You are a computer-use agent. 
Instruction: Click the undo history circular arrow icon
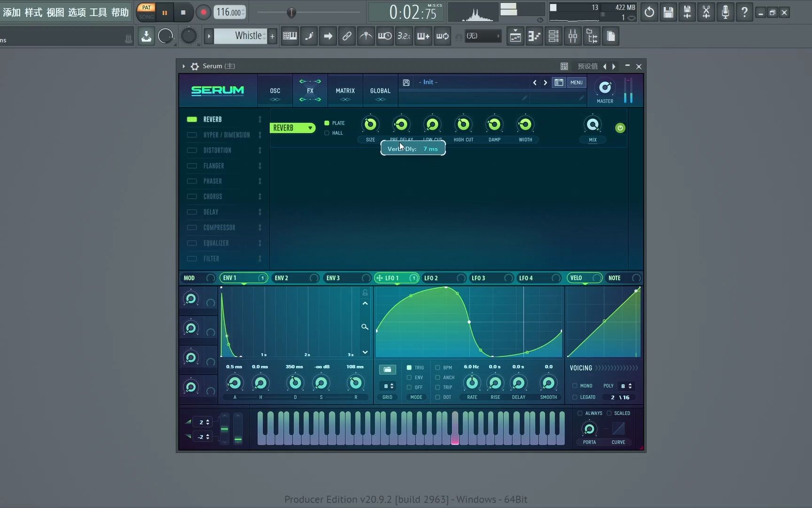point(649,12)
